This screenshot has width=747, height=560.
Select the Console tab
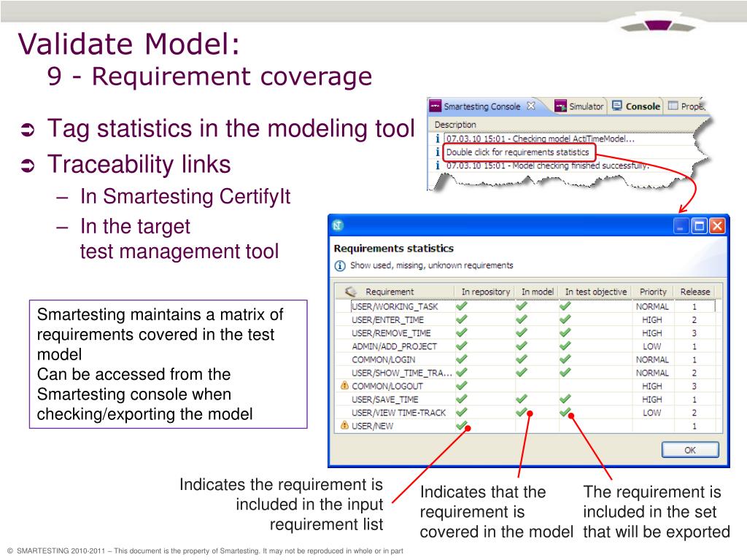point(636,106)
